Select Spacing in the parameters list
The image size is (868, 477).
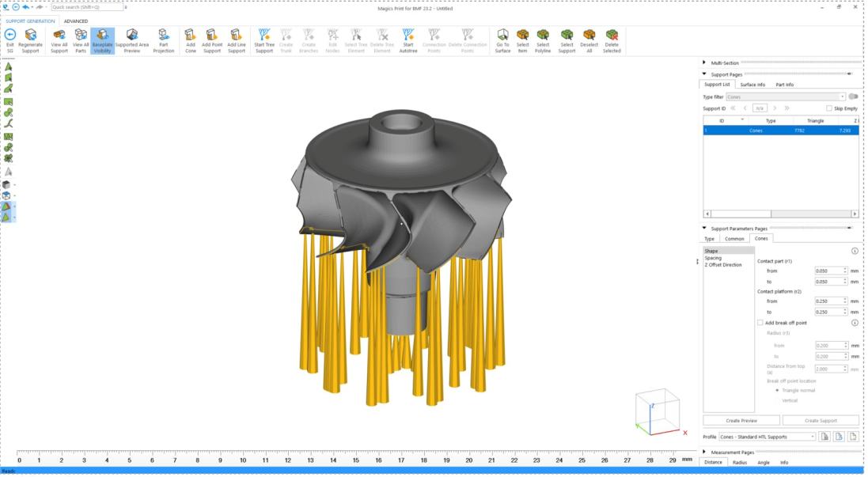pyautogui.click(x=713, y=258)
